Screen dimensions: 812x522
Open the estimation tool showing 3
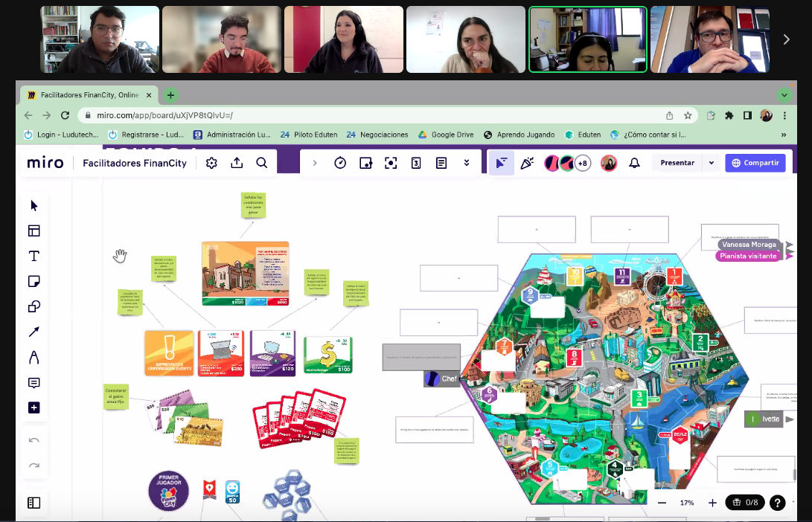(416, 163)
